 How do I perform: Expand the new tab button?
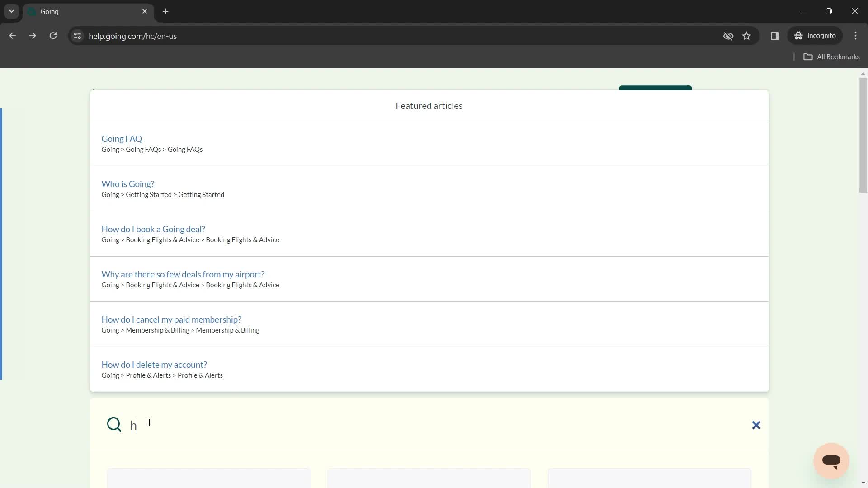[165, 11]
